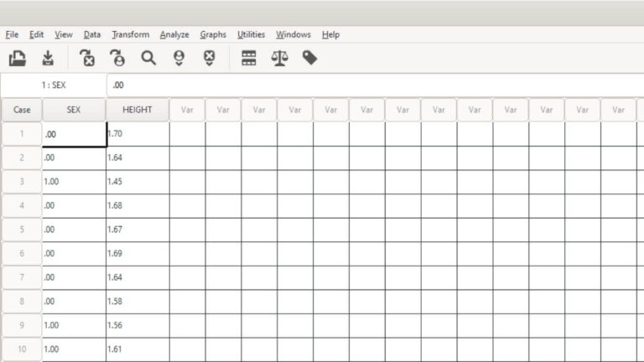Screen dimensions: 644x362
Task: Select HEIGHT cell containing 1.45
Action: tap(138, 182)
